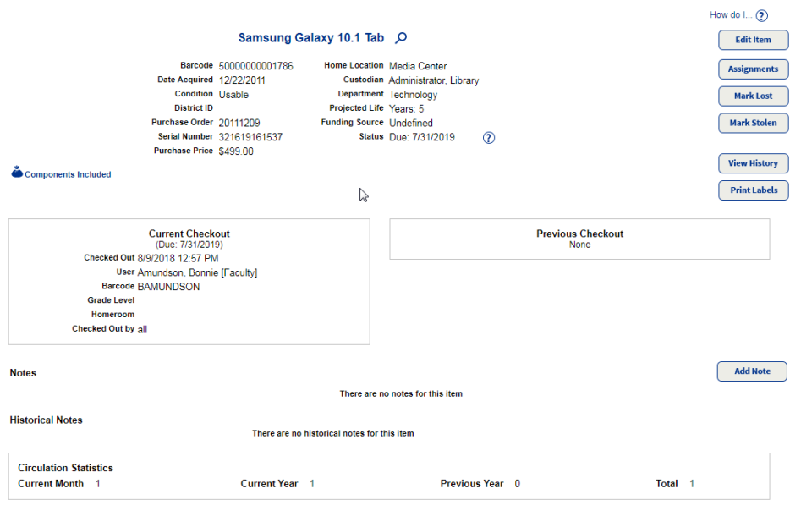Viewport: 812px width, 511px height.
Task: Click the Projected Life value Years: 5
Action: pos(407,109)
